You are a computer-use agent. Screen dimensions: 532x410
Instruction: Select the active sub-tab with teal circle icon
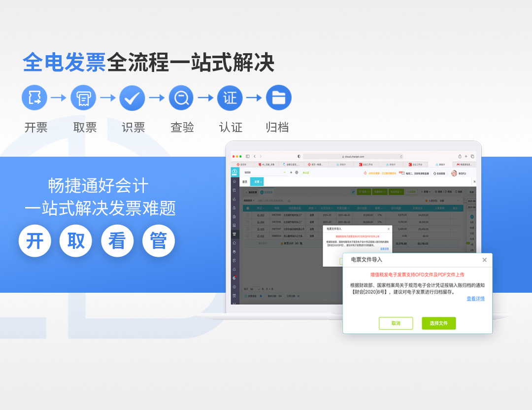[x=266, y=192]
